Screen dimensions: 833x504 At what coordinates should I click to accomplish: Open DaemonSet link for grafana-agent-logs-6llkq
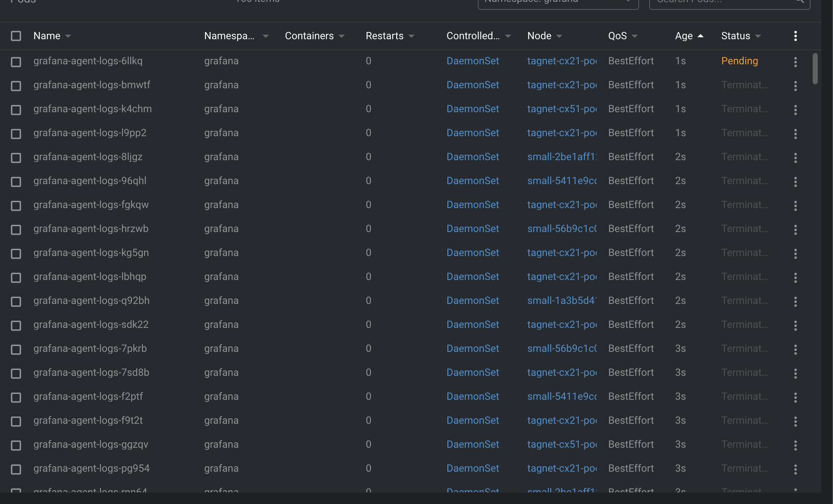point(472,61)
